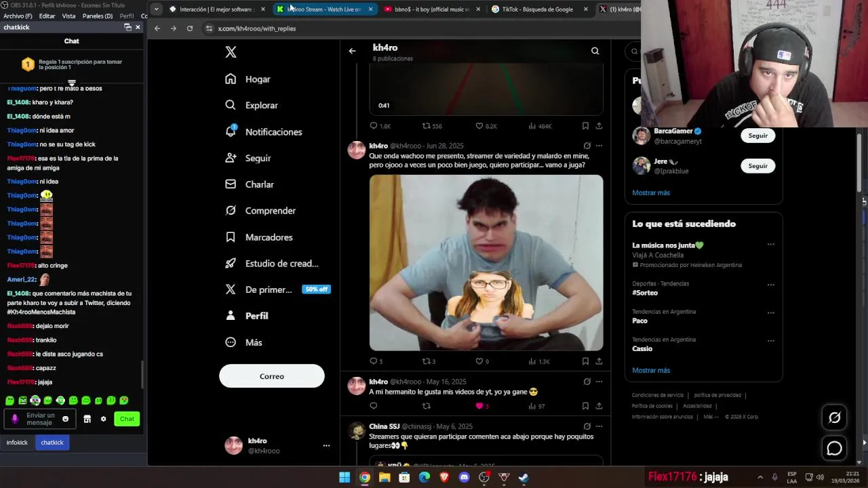Click Mostrar más under trends
Viewport: 868px width, 488px height.
651,370
